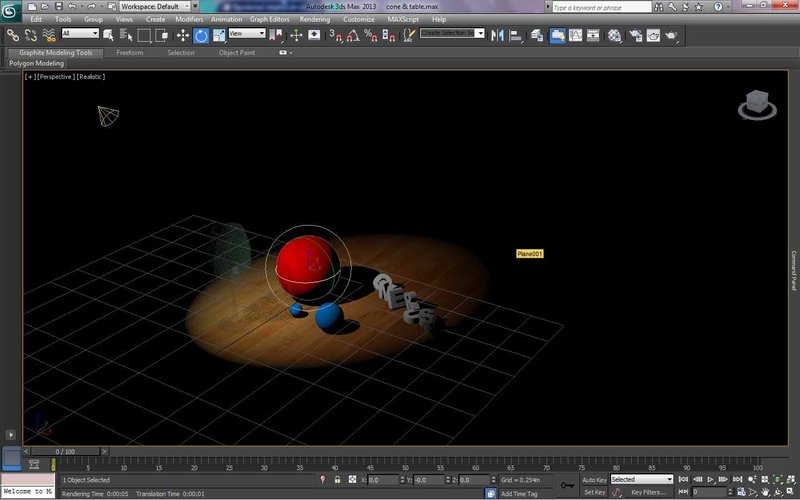Toggle the Graphite Modeling ribbon icon
This screenshot has height=500, width=800.
[557, 35]
